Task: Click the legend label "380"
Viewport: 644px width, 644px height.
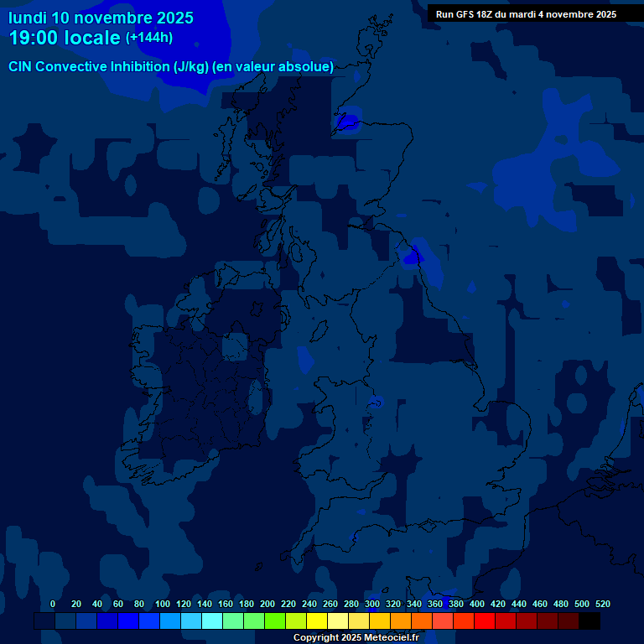Action: (456, 604)
